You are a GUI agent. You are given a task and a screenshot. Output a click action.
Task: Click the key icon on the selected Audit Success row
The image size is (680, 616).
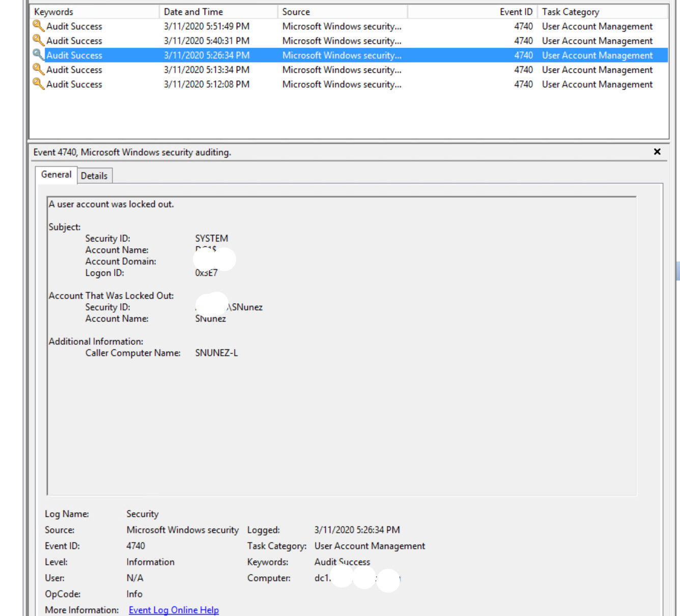(39, 55)
